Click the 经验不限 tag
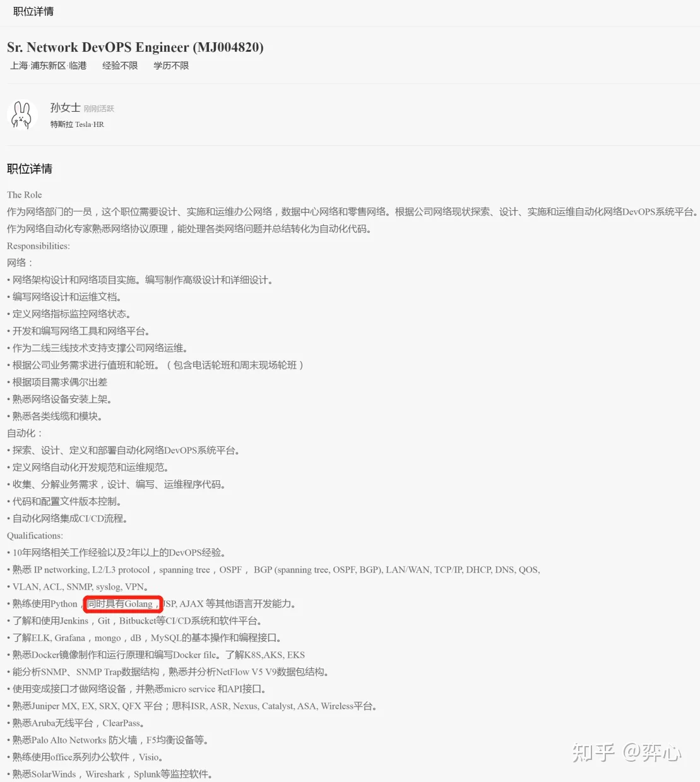This screenshot has width=700, height=782. pyautogui.click(x=120, y=66)
